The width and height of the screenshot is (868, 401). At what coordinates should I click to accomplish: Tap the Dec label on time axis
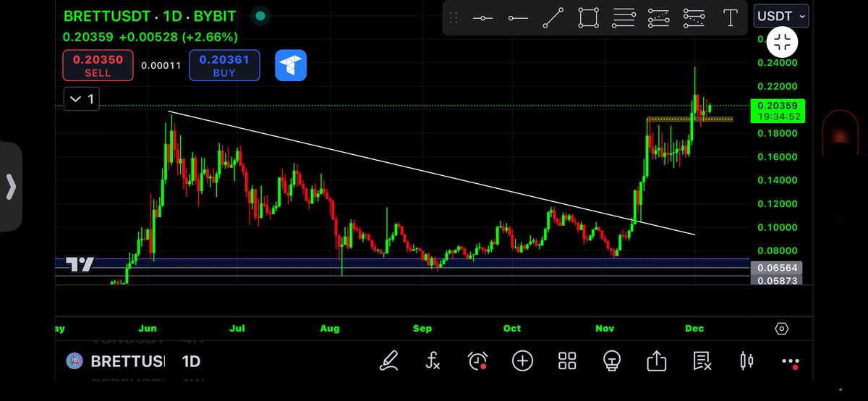pos(694,329)
